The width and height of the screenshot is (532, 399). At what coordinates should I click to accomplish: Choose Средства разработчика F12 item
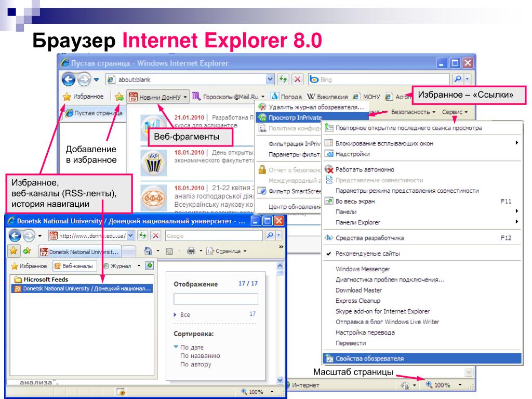pyautogui.click(x=421, y=238)
